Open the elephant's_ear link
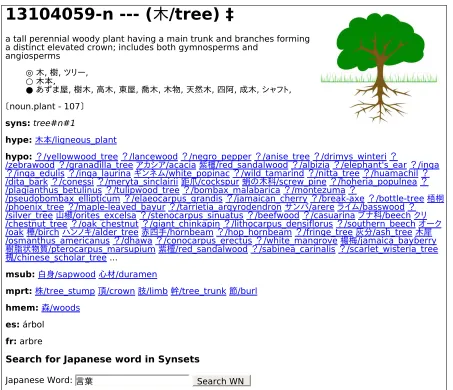This screenshot has height=390, width=453. coord(370,165)
